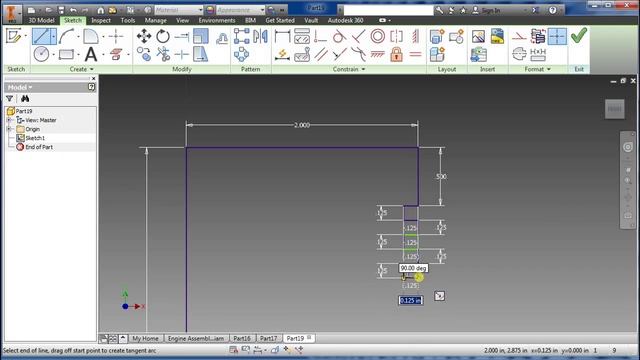Select the Move tool in Modify
The image size is (640, 360).
(144, 36)
